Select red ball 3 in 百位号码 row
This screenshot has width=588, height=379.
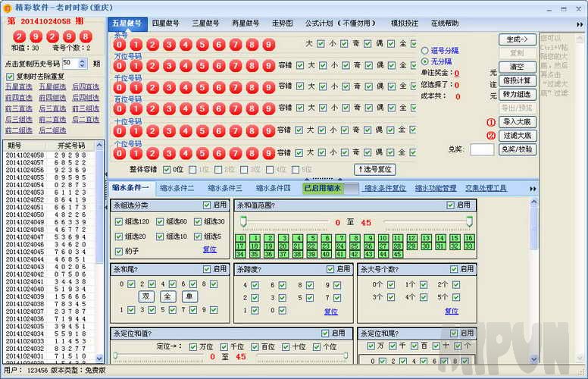pos(169,109)
